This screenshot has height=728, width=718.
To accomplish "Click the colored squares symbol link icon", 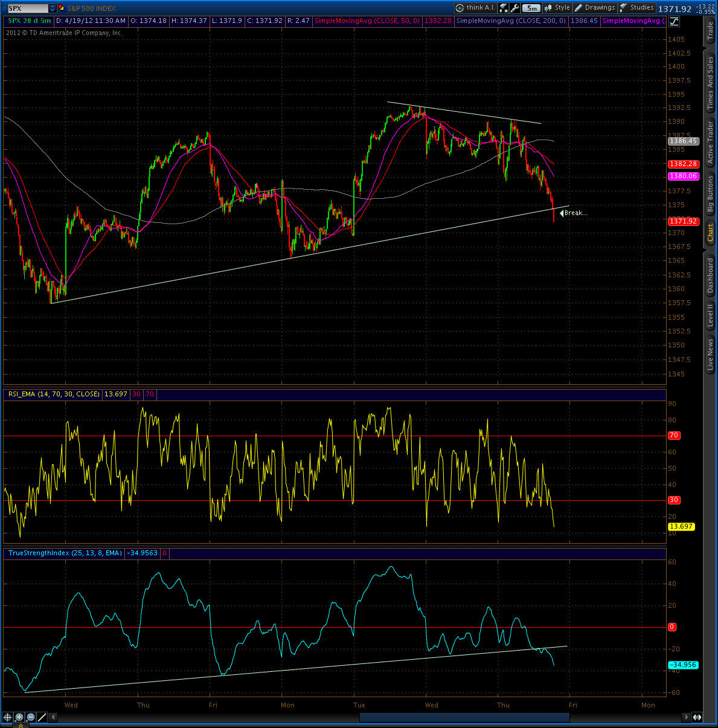I will pyautogui.click(x=63, y=8).
